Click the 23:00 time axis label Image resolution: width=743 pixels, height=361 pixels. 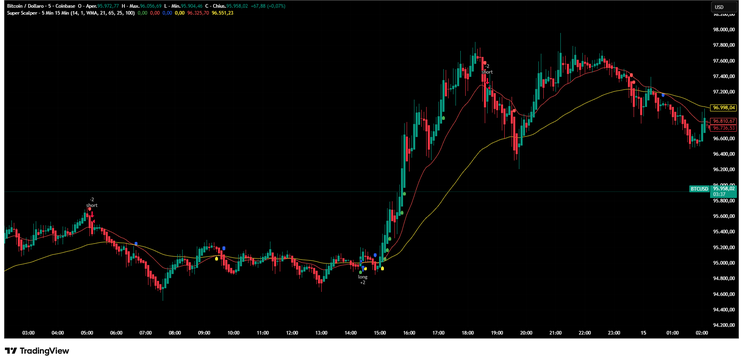[614, 333]
